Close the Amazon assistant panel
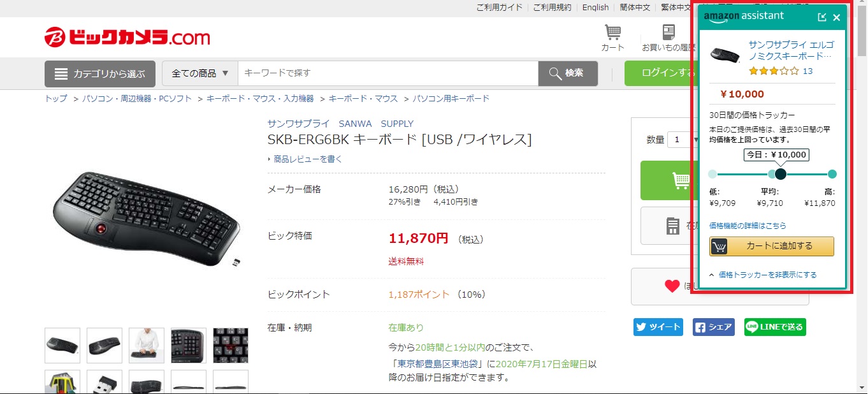The height and width of the screenshot is (394, 868). 837,17
